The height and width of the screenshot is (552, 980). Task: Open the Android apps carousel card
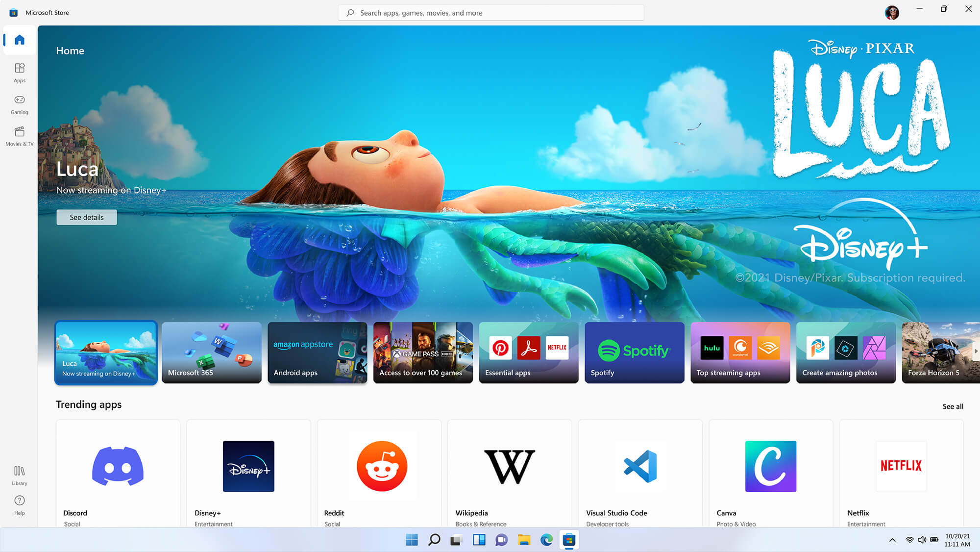[x=318, y=352]
